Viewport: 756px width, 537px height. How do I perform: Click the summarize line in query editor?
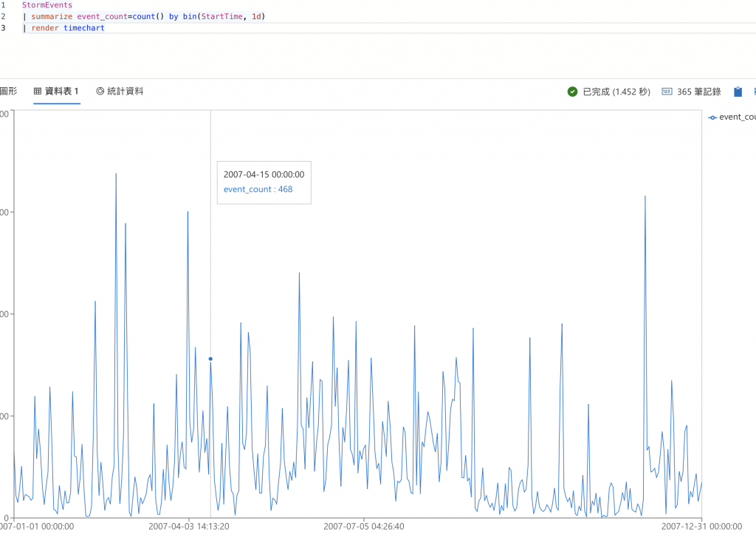pos(144,16)
